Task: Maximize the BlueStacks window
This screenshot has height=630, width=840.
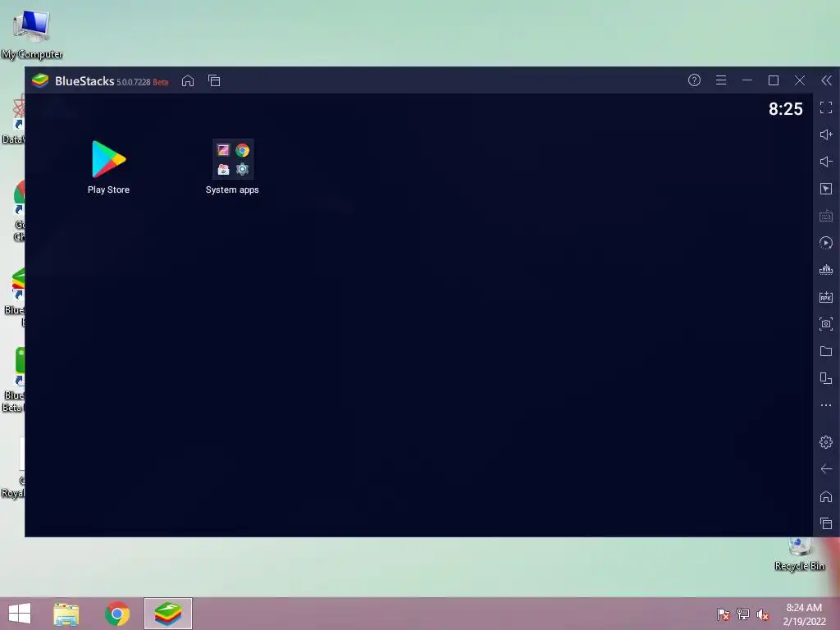Action: tap(774, 80)
